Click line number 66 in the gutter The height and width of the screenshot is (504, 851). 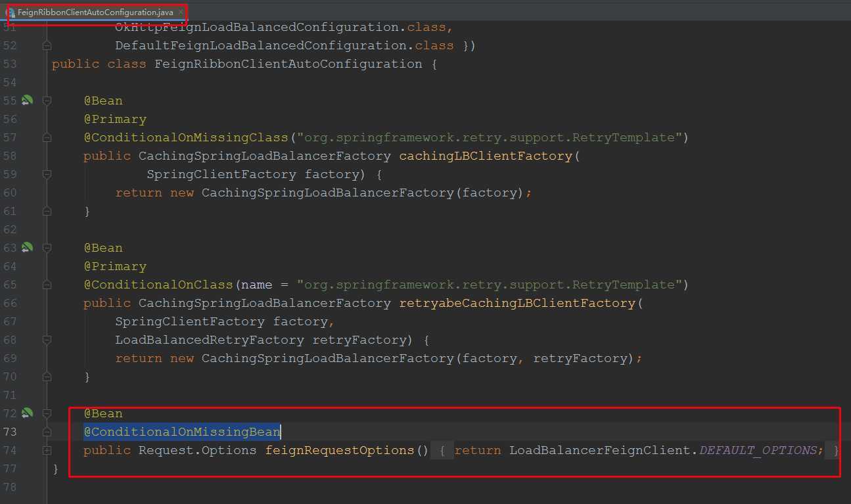click(10, 303)
